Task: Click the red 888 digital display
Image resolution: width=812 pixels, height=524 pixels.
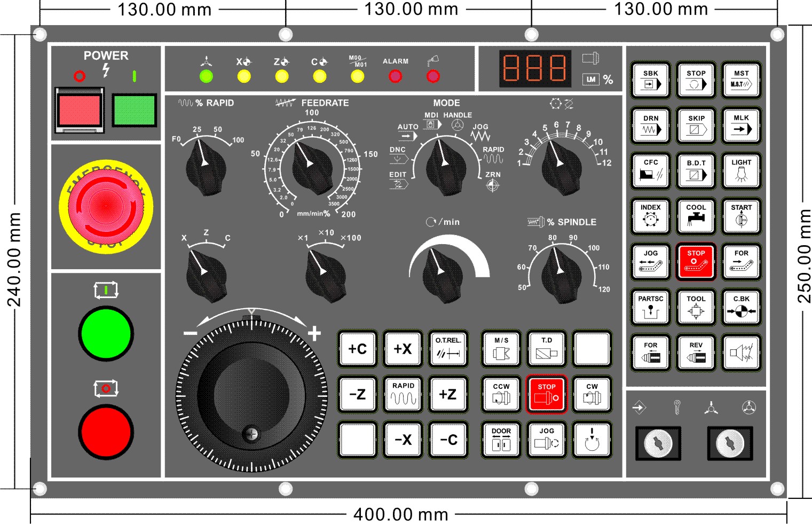Action: [534, 68]
